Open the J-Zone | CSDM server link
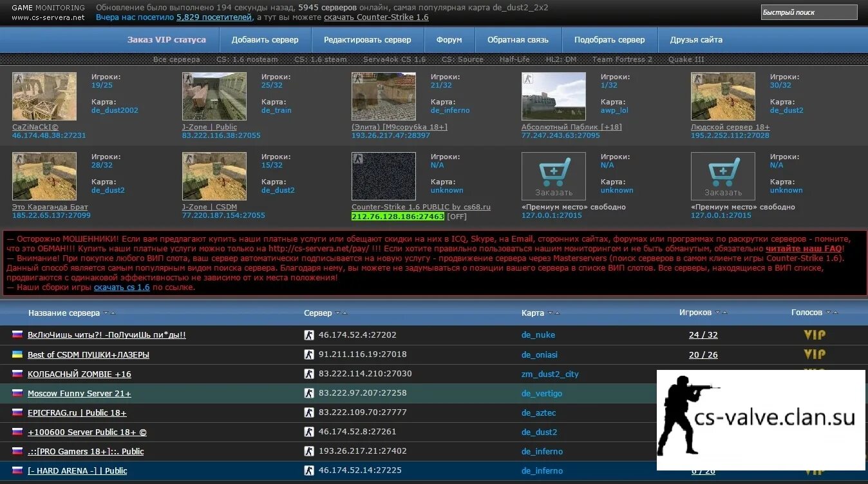 click(209, 207)
